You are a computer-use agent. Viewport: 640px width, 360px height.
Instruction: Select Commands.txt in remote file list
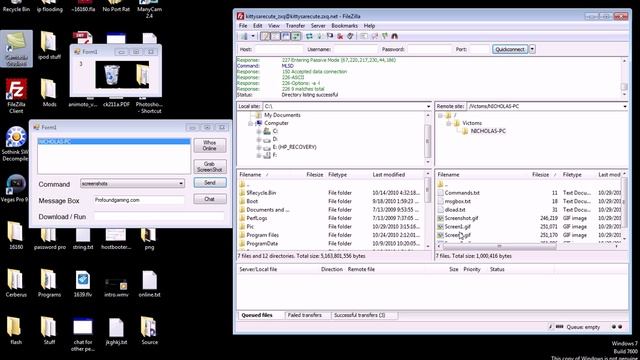pyautogui.click(x=462, y=193)
